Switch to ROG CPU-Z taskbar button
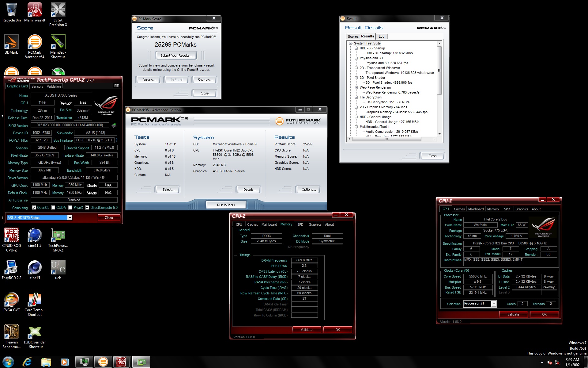The image size is (588, 368). pyautogui.click(x=122, y=362)
